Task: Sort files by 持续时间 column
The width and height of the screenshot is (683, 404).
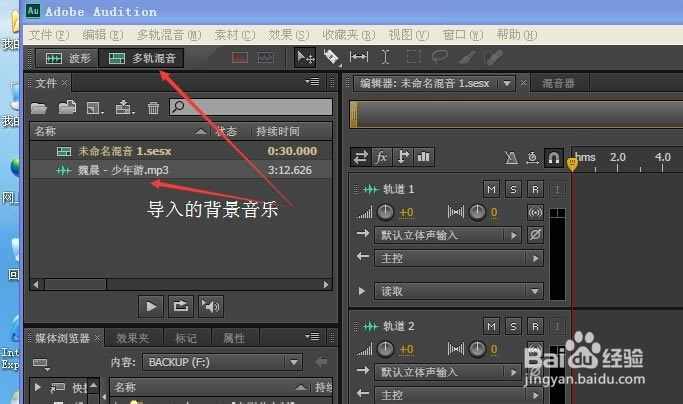Action: [x=277, y=131]
